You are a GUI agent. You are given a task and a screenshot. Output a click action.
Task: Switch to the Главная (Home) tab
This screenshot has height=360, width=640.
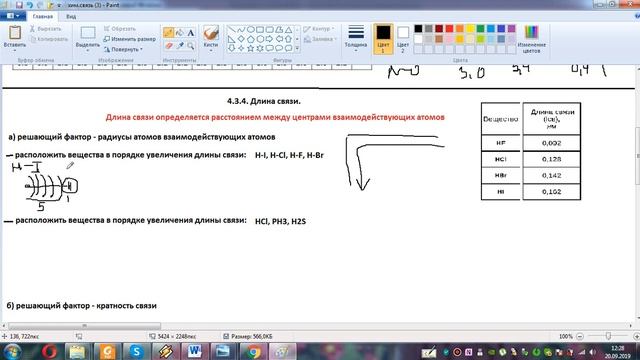(x=42, y=16)
